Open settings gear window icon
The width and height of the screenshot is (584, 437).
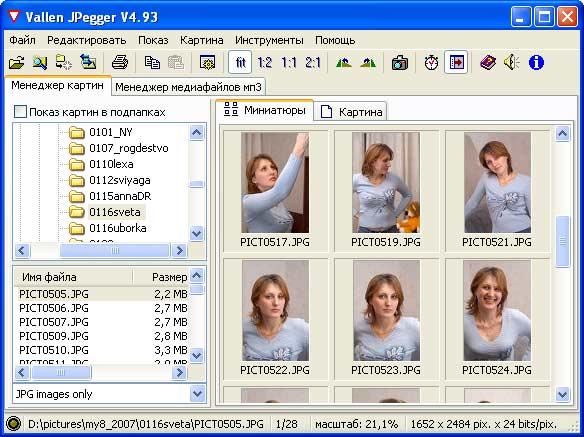(x=207, y=62)
